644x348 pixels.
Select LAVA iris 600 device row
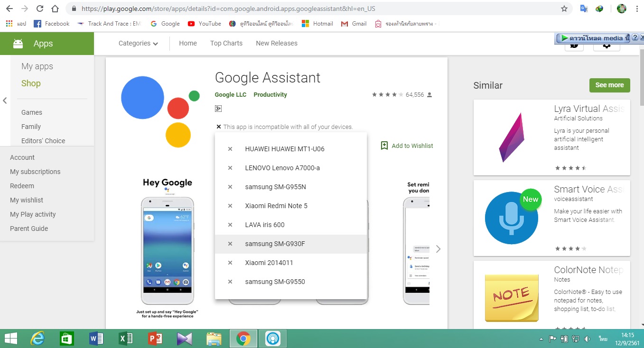(291, 225)
